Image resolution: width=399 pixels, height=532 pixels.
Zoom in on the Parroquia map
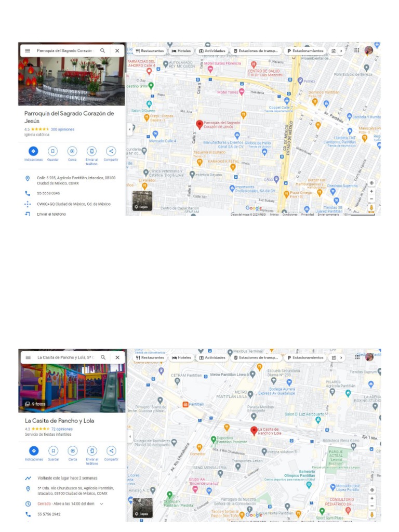(371, 191)
